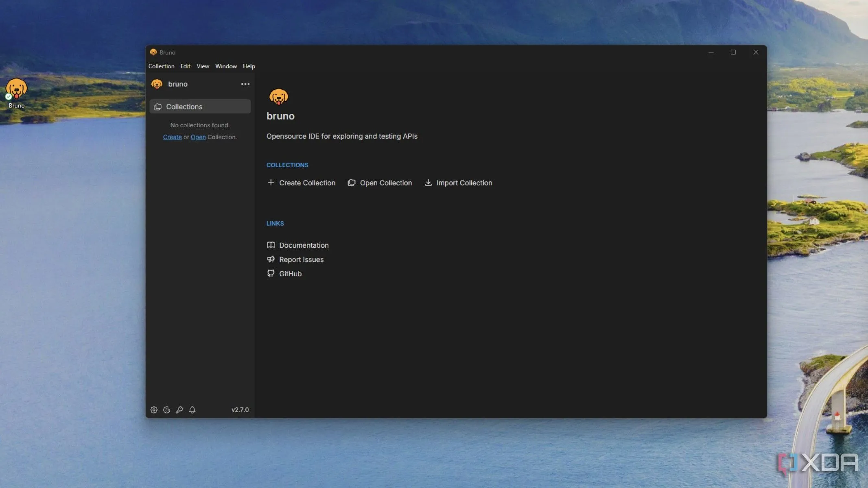This screenshot has height=488, width=868.
Task: Click the large bruno dog logo on welcome page
Action: [x=278, y=97]
